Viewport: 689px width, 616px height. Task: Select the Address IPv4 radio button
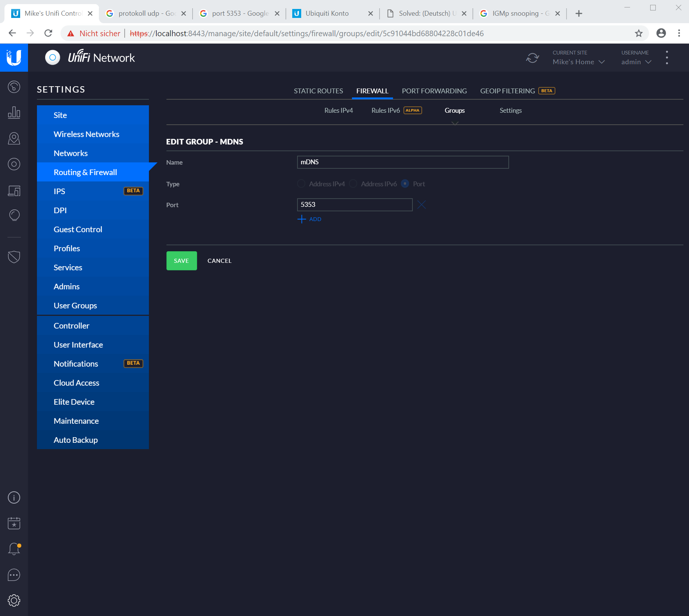(301, 184)
